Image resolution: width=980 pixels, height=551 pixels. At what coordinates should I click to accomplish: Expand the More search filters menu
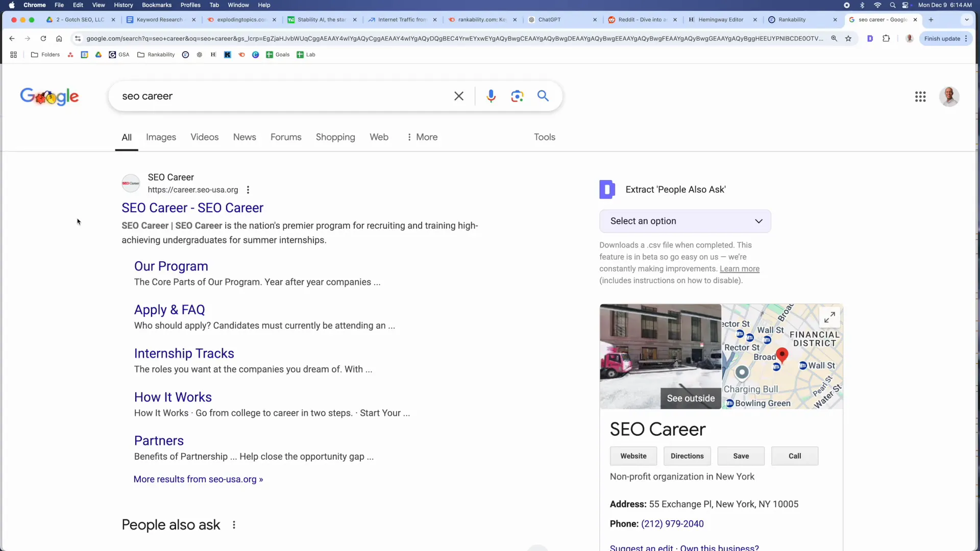(422, 137)
